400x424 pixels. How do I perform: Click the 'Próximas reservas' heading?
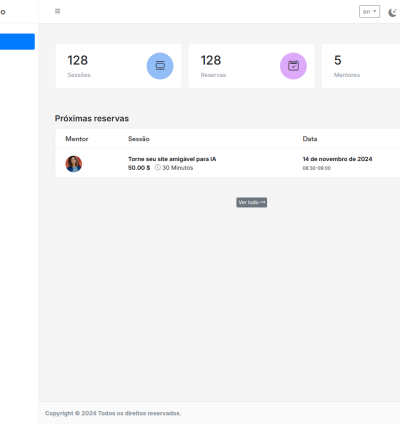click(x=92, y=118)
